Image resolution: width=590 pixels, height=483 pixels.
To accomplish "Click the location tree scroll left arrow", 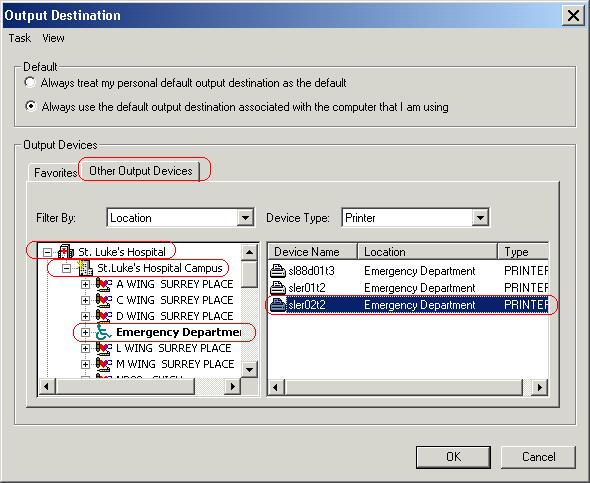I will tap(47, 386).
